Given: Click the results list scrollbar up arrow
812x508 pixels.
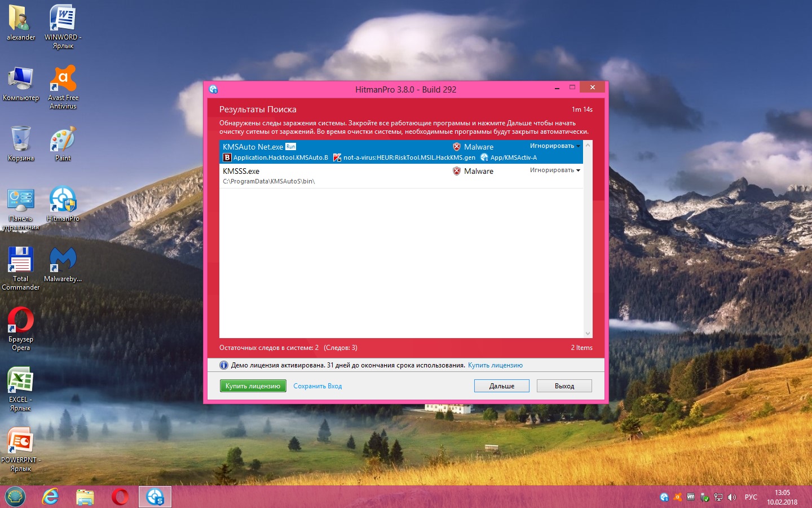Looking at the screenshot, I should click(588, 145).
